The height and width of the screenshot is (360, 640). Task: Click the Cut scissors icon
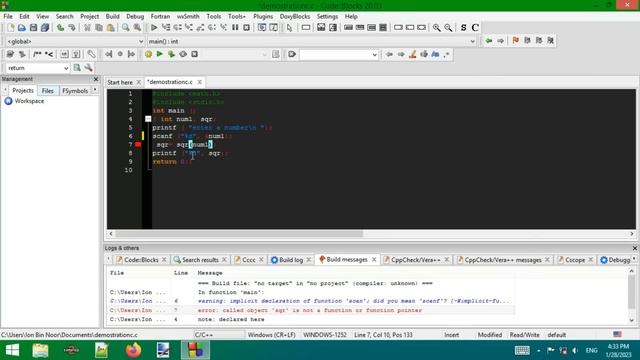click(x=87, y=28)
